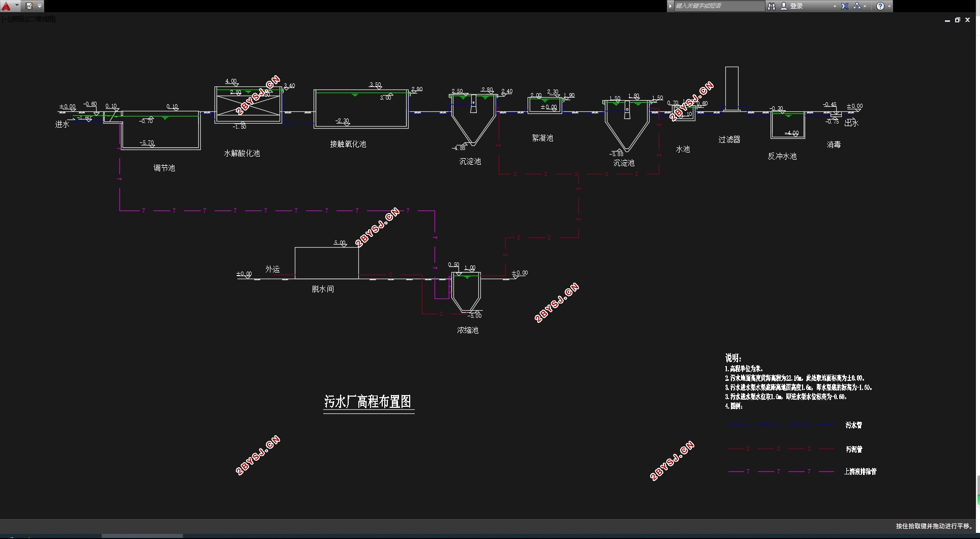Select the drawing title 污水厂高程布置图
The width and height of the screenshot is (980, 539).
(368, 402)
